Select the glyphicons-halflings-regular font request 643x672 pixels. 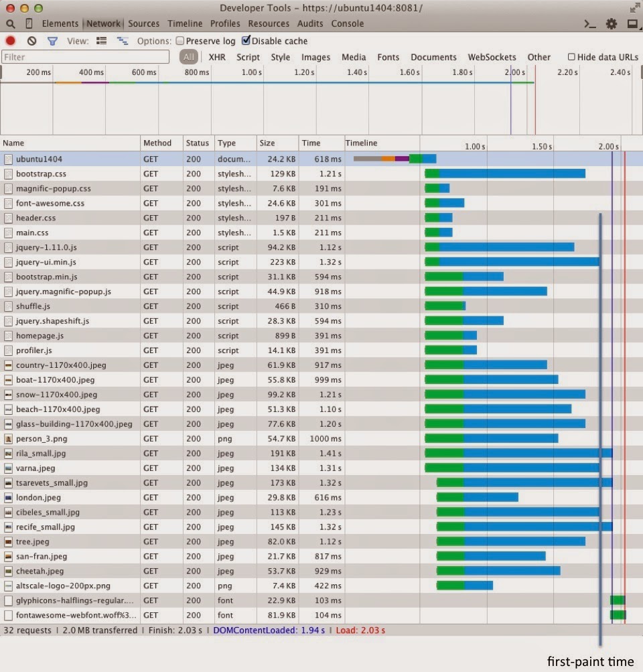coord(321,600)
